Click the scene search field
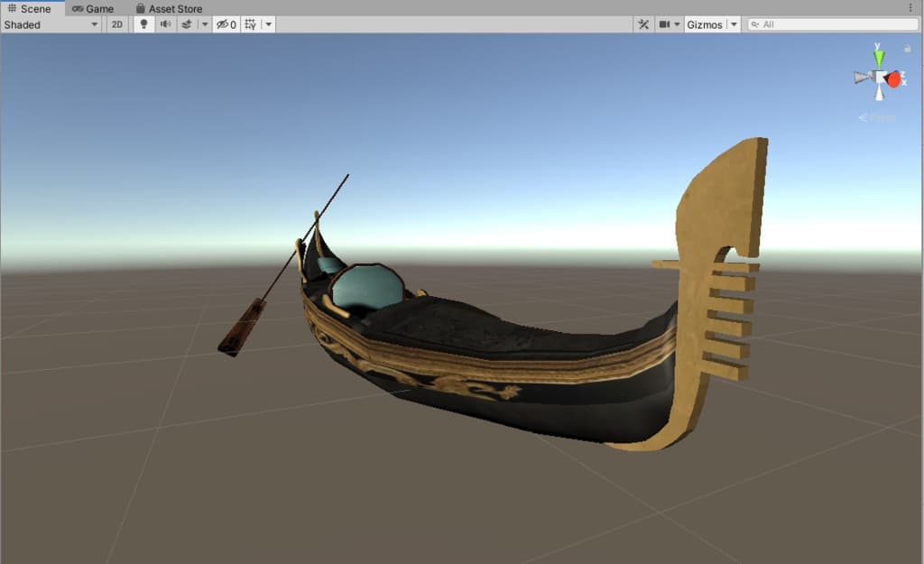This screenshot has width=924, height=564. (835, 24)
